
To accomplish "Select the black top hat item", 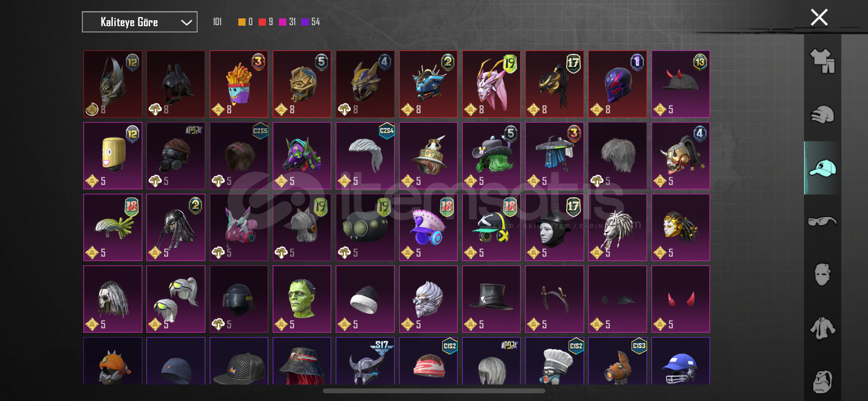I will click(x=491, y=299).
